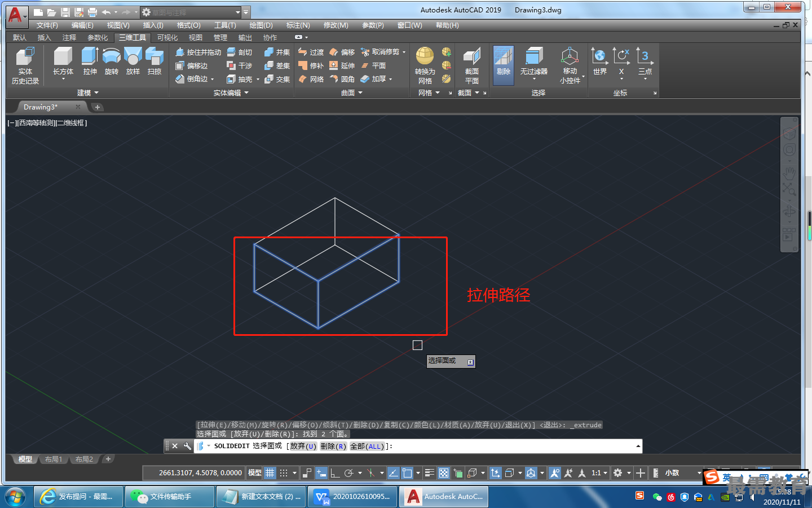The image size is (812, 508).
Task: Select the 旋转 revolve tool
Action: (112, 62)
